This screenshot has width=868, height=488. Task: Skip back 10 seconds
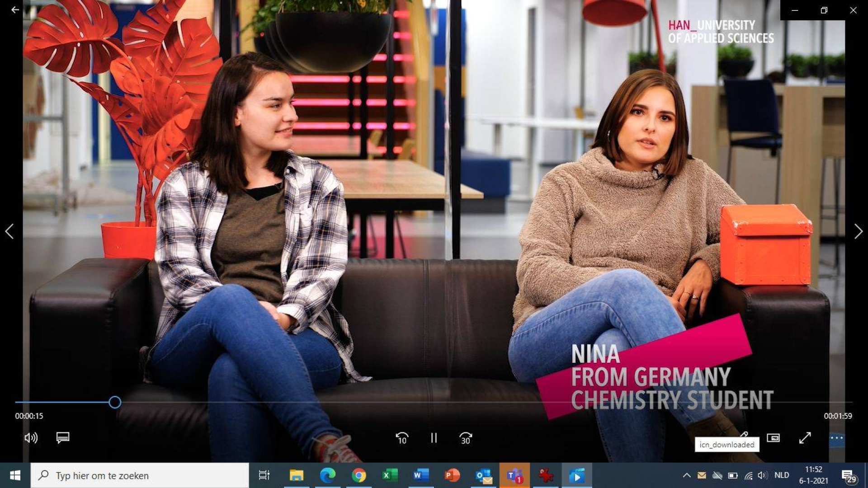pos(402,438)
